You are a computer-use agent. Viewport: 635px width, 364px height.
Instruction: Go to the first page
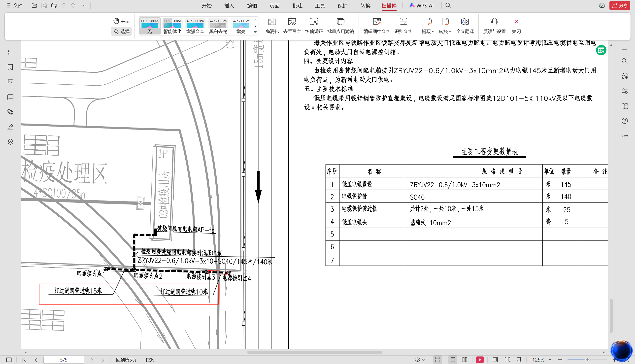(x=24, y=360)
